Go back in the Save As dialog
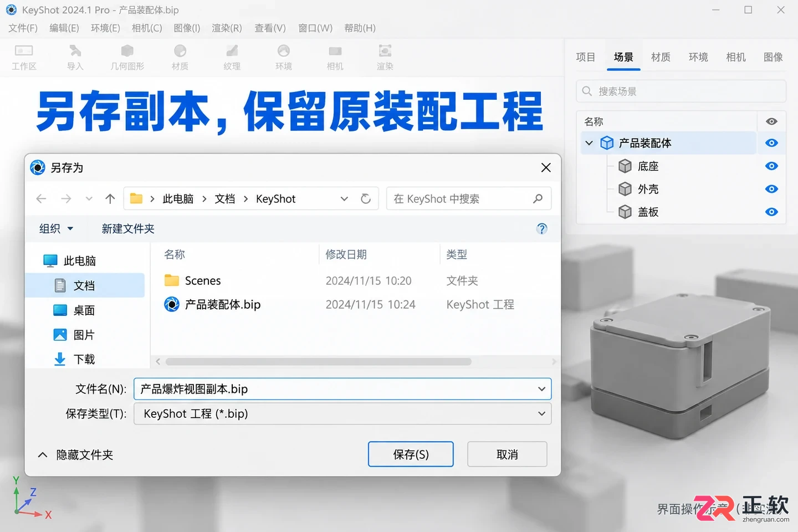This screenshot has width=798, height=532. pyautogui.click(x=41, y=198)
